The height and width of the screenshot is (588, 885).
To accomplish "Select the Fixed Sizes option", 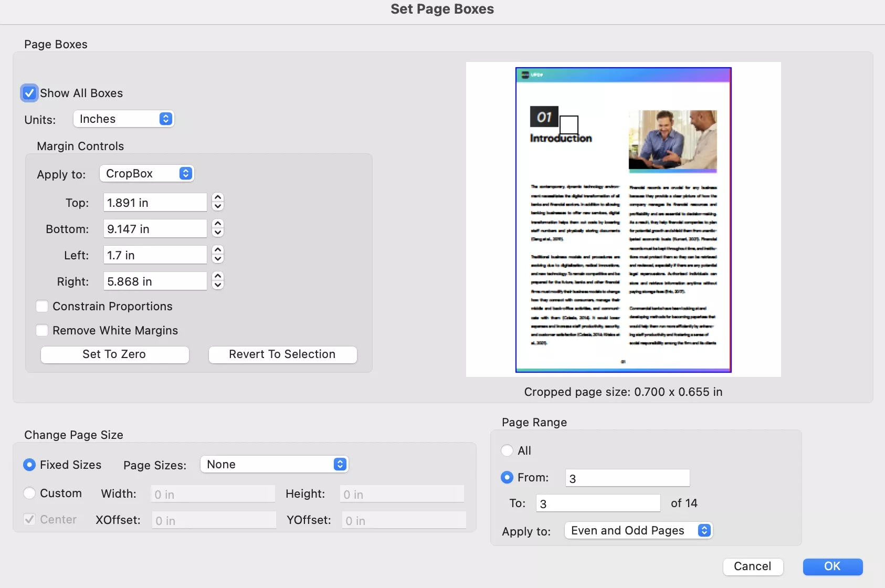I will coord(29,465).
